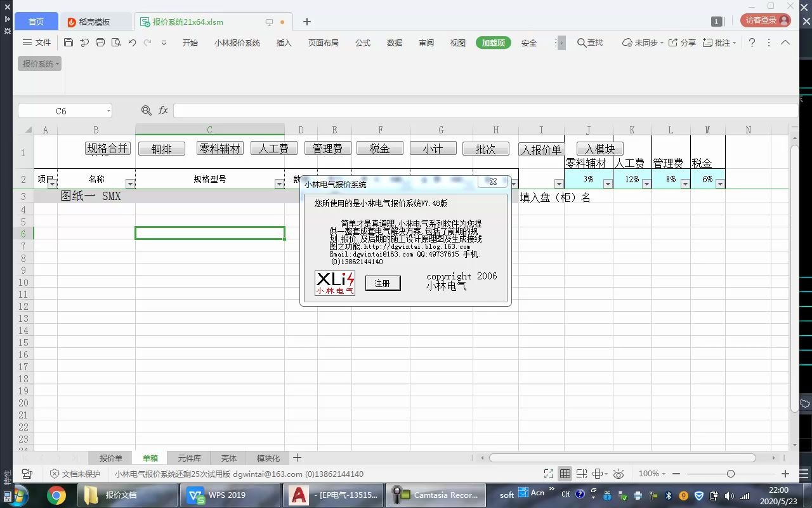Viewport: 812px width, 508px height.
Task: Open the 文件 menu
Action: pos(37,43)
